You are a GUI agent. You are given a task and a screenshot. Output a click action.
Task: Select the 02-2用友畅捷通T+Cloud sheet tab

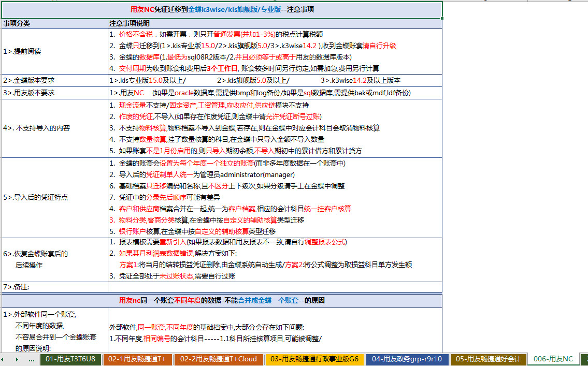219,359
